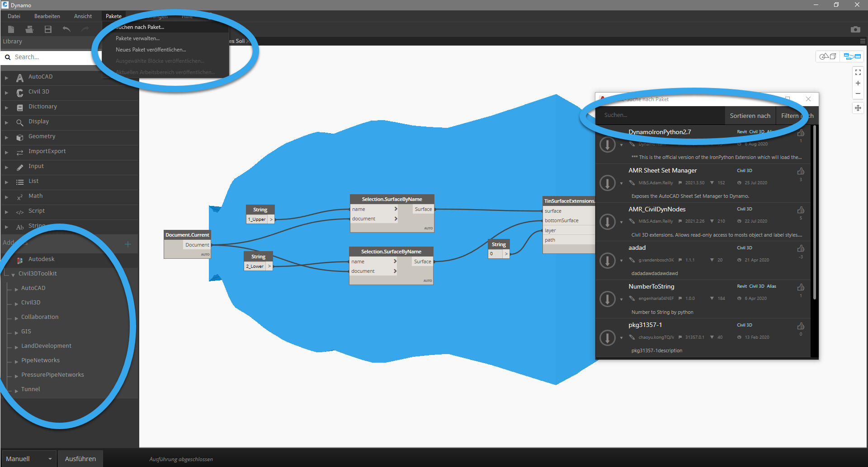Upvote the NumberToString package
Image resolution: width=868 pixels, height=467 pixels.
coord(801,286)
